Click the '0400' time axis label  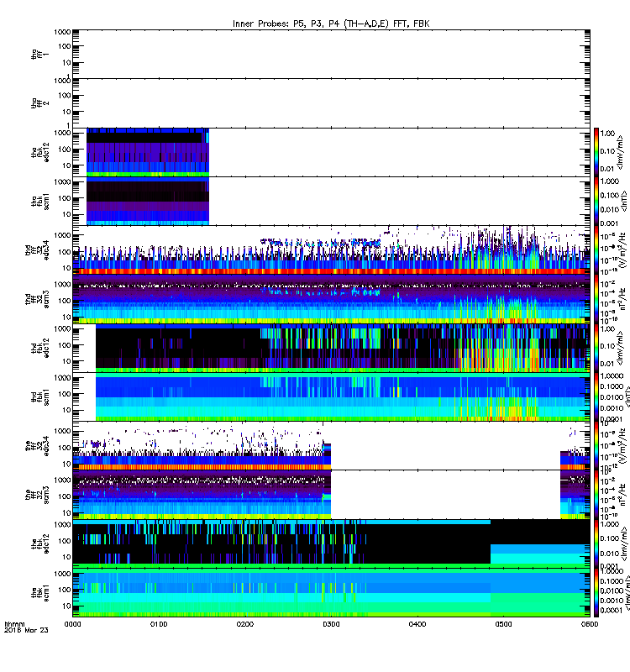(x=417, y=624)
